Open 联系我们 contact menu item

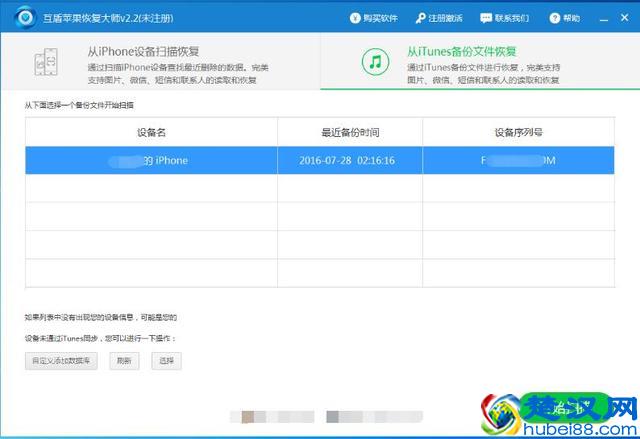click(x=504, y=18)
